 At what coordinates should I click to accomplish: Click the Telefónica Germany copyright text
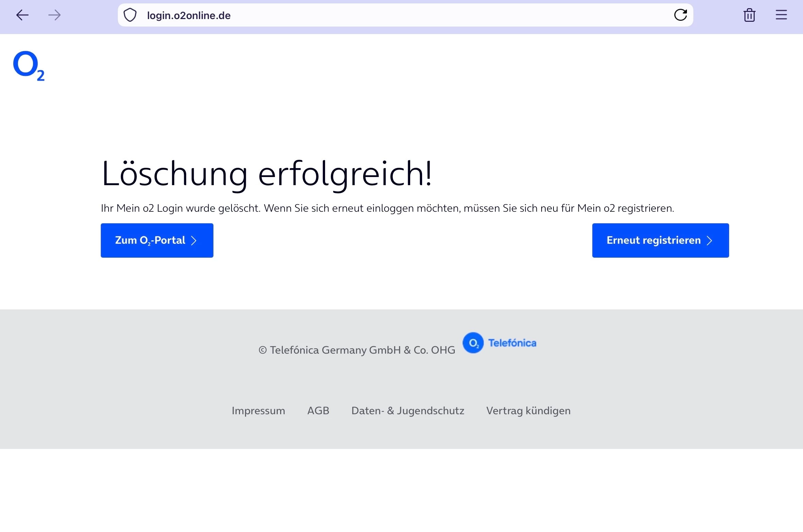tap(356, 350)
